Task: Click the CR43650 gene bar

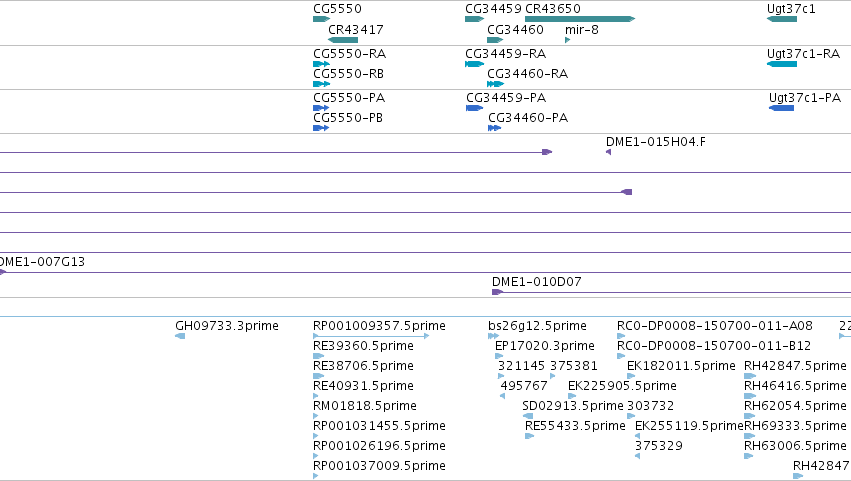Action: 580,19
